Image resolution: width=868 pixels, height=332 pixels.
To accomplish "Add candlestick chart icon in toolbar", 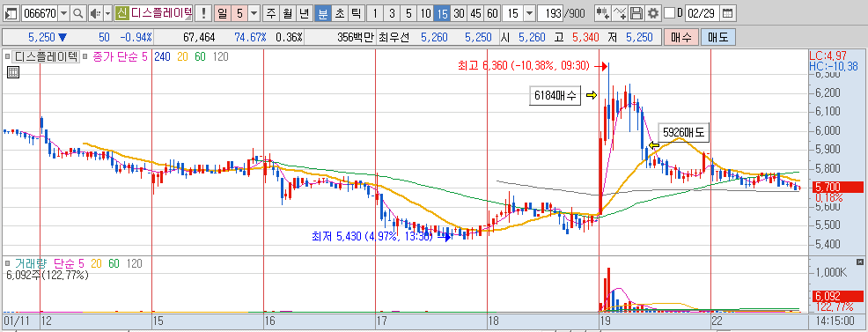I will tap(603, 13).
